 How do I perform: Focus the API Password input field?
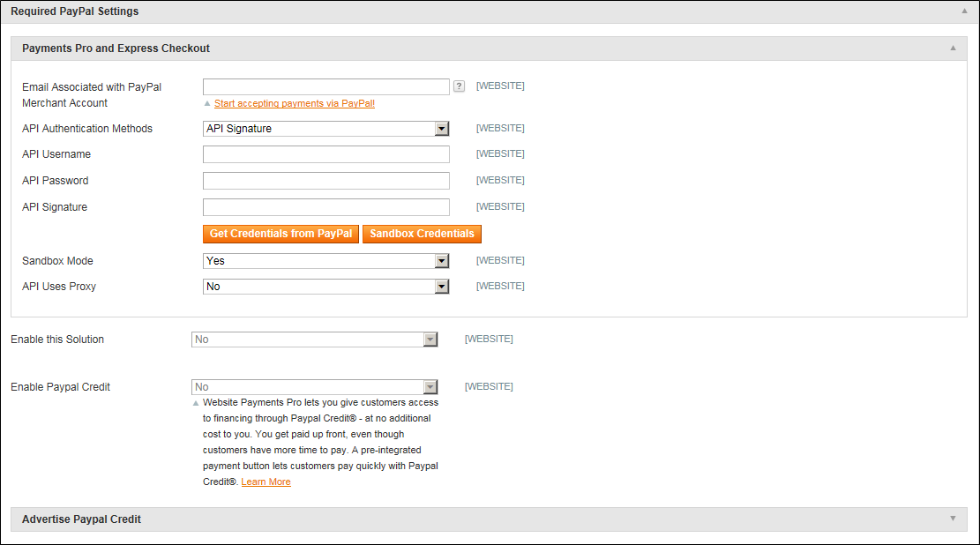[325, 181]
